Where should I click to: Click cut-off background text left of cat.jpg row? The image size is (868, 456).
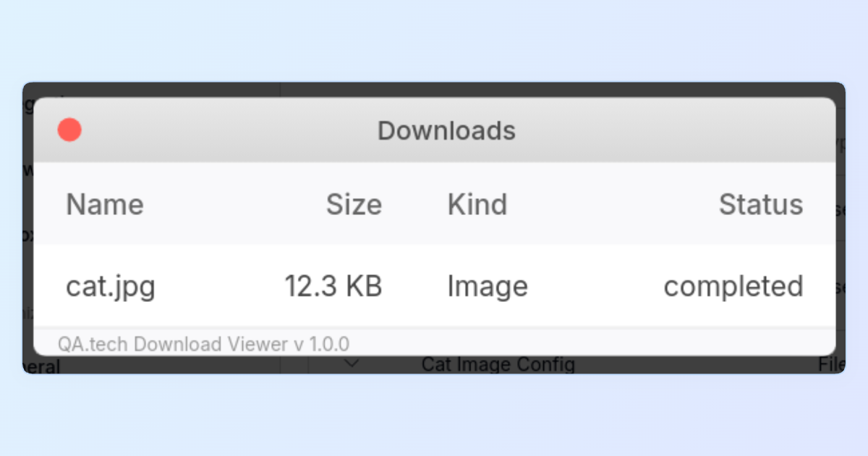[27, 313]
